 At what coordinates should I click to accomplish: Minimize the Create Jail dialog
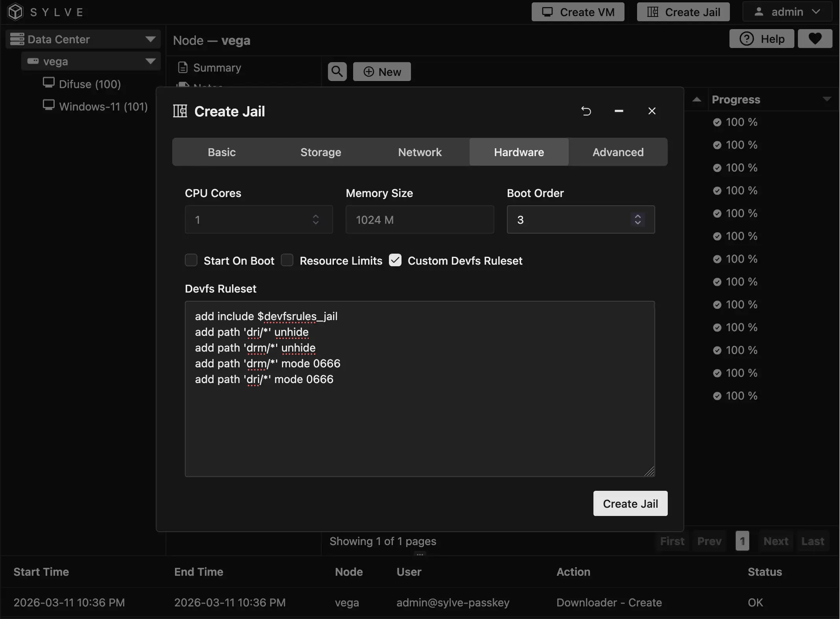[x=619, y=111]
